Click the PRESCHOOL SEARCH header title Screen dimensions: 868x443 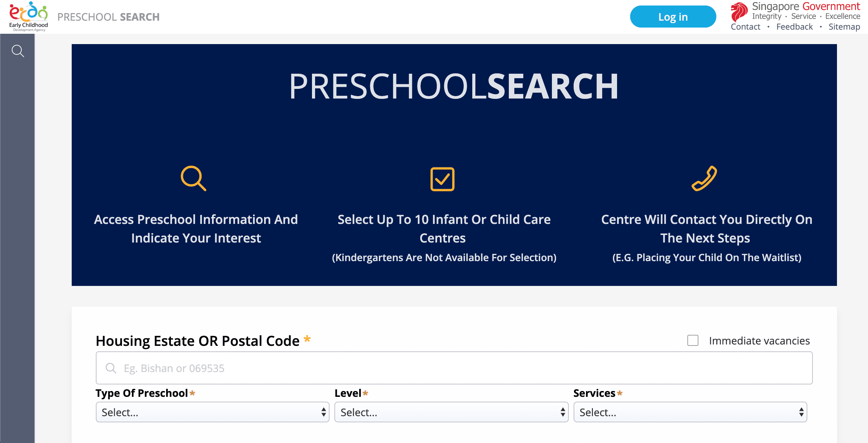click(108, 17)
